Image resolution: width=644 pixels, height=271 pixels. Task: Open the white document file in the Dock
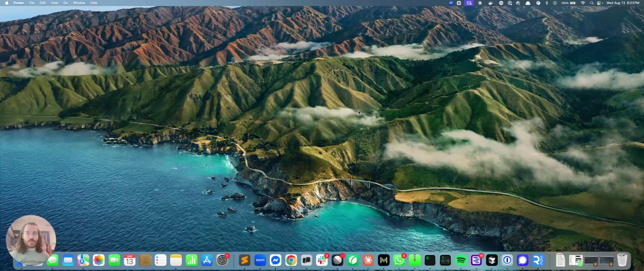tap(560, 260)
